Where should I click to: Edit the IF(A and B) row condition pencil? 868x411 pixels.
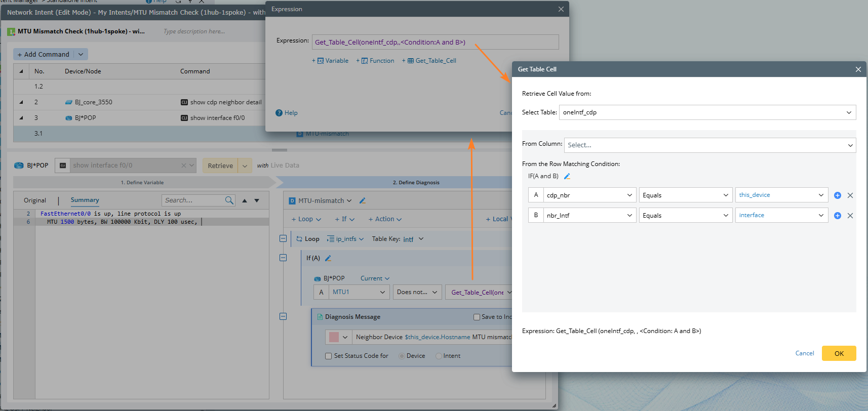tap(567, 176)
